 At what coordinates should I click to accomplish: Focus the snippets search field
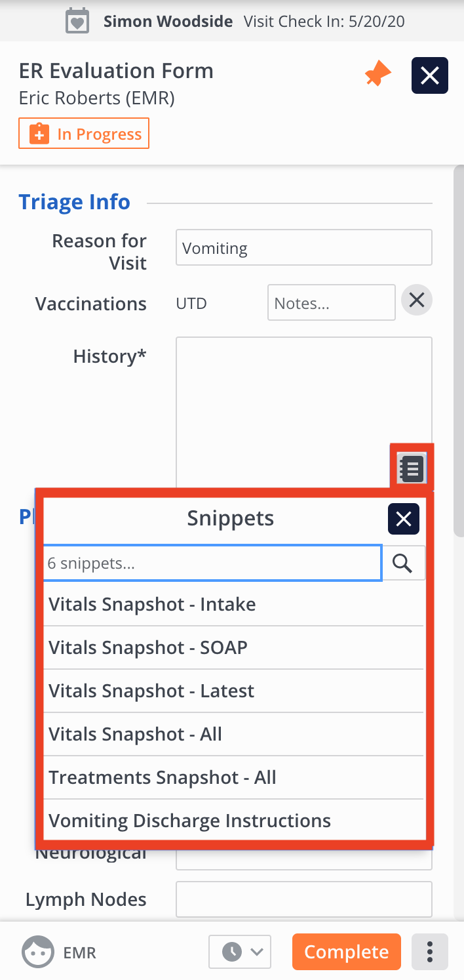pos(212,563)
